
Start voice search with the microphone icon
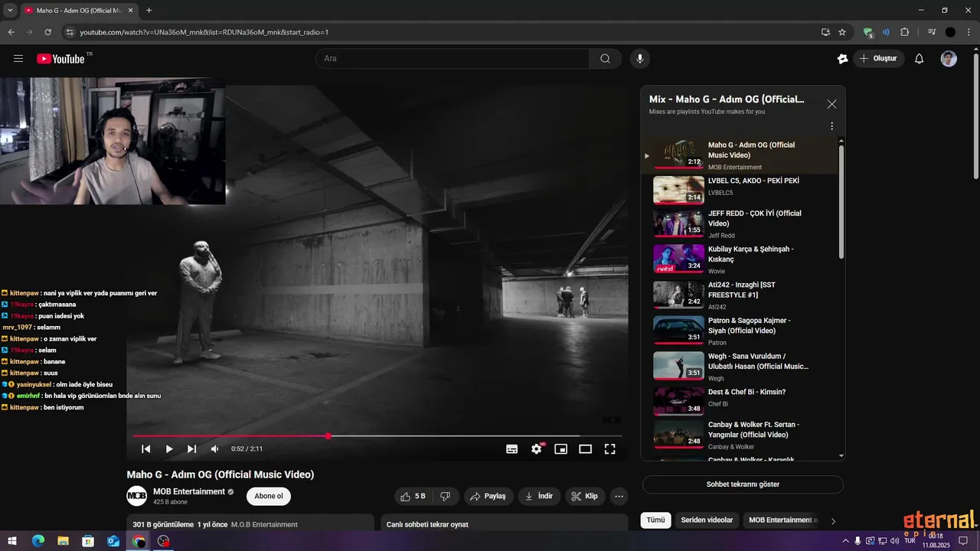pos(640,59)
